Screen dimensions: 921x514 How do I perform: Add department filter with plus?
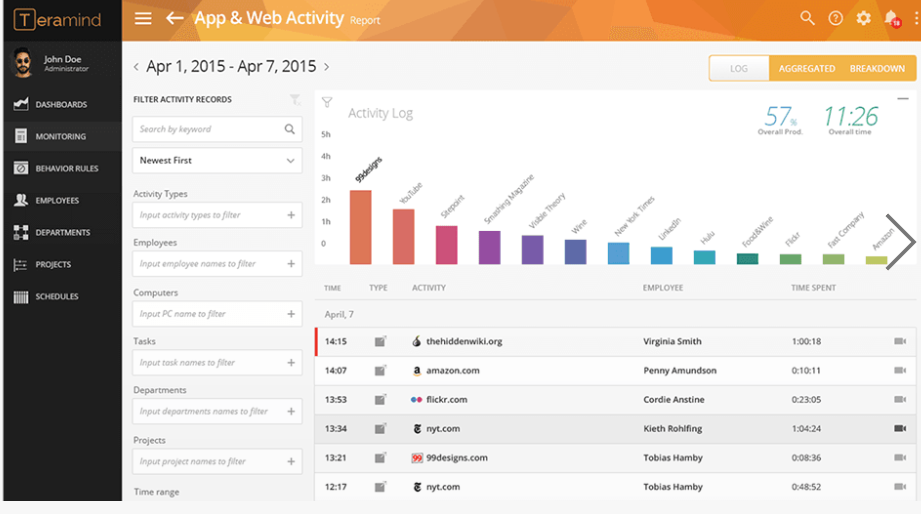[291, 411]
